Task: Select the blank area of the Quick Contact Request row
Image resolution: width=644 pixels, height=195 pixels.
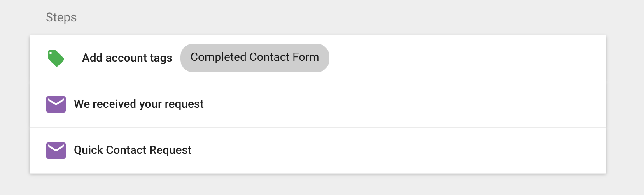Action: pos(397,150)
